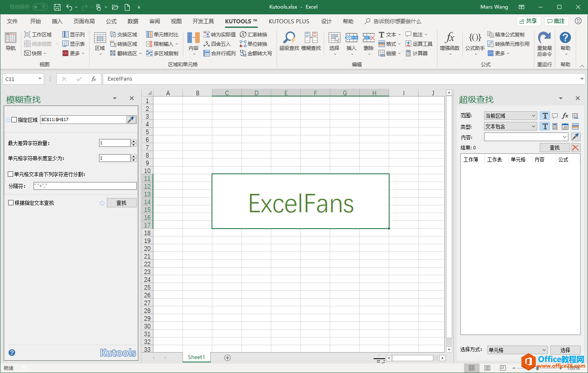
Task: Select the find in comments icon in 范围 row
Action: (x=555, y=116)
